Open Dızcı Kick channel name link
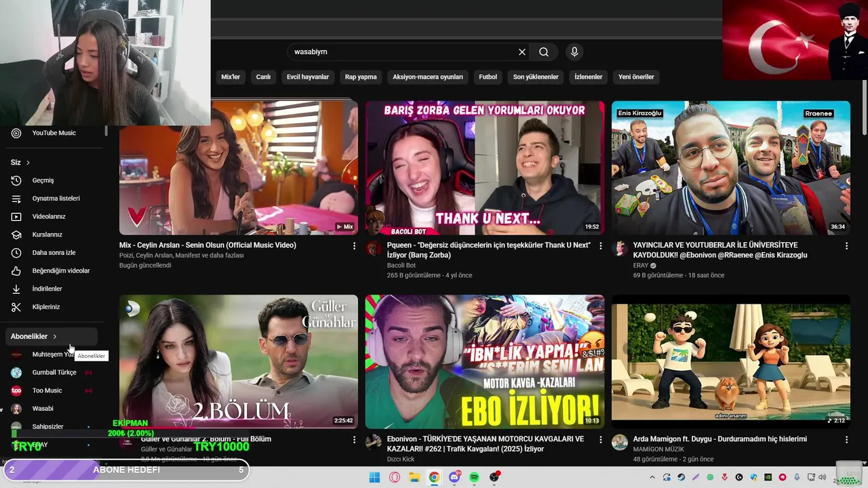 [401, 460]
